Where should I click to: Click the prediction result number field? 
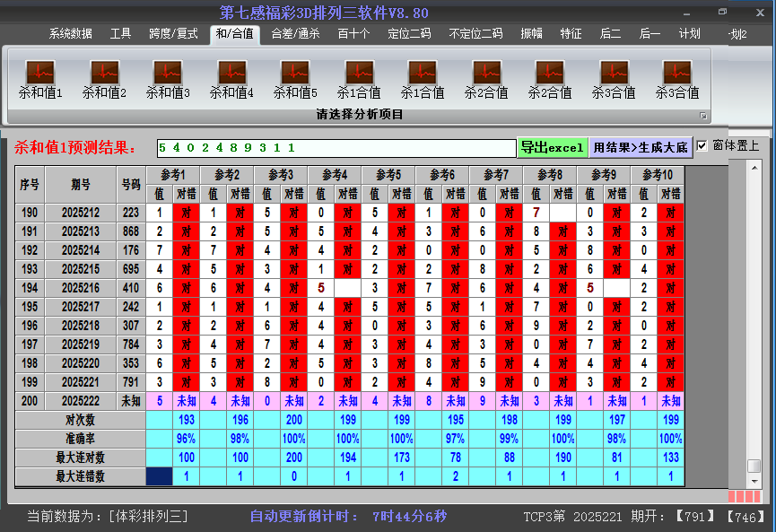point(335,147)
